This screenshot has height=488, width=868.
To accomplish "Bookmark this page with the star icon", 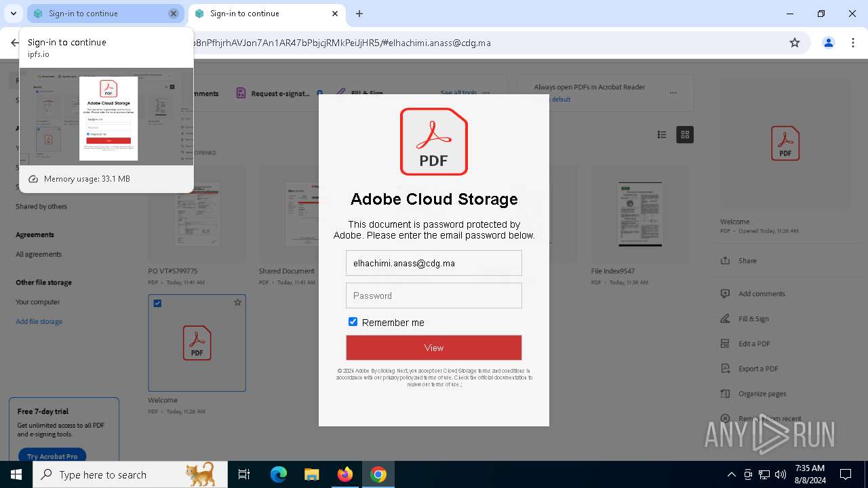I will pos(795,43).
